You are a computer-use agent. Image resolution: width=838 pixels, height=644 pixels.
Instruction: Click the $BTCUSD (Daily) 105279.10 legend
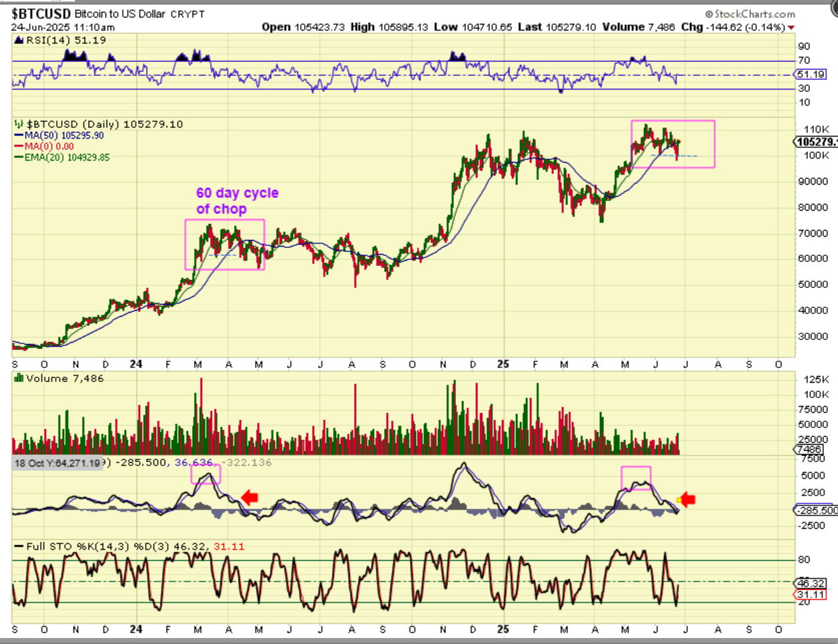pos(104,124)
